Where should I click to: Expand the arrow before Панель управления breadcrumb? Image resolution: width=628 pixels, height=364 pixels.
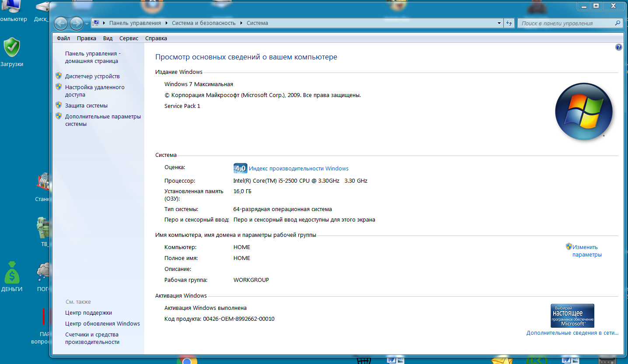[104, 23]
